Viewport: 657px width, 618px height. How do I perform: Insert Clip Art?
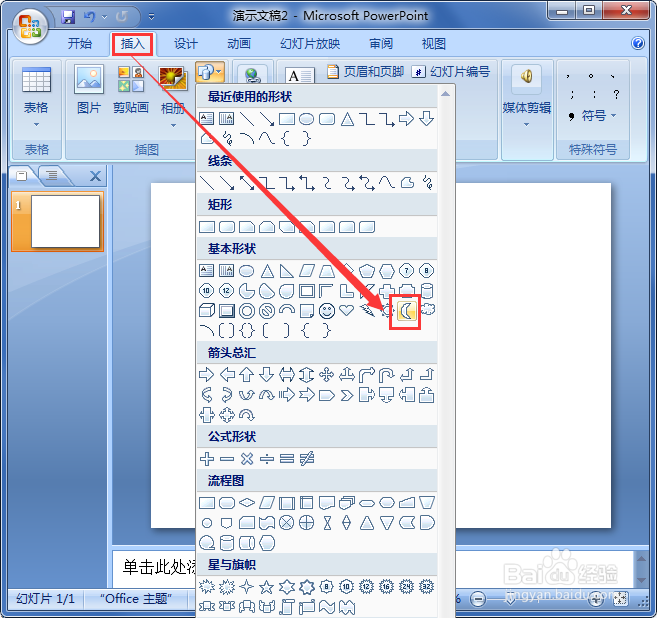131,91
